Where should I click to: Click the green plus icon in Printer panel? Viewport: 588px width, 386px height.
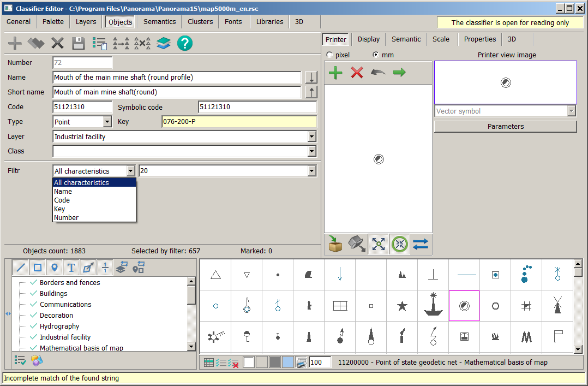coord(335,73)
